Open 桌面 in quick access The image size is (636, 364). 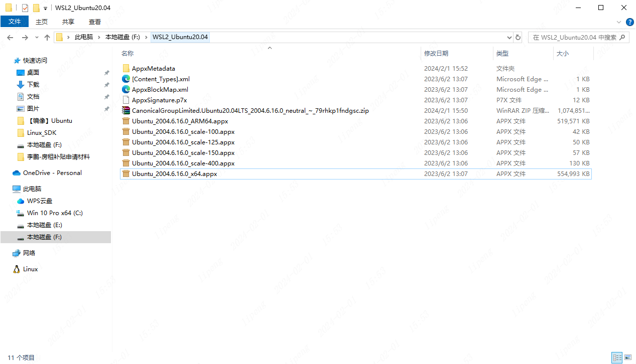(x=33, y=72)
